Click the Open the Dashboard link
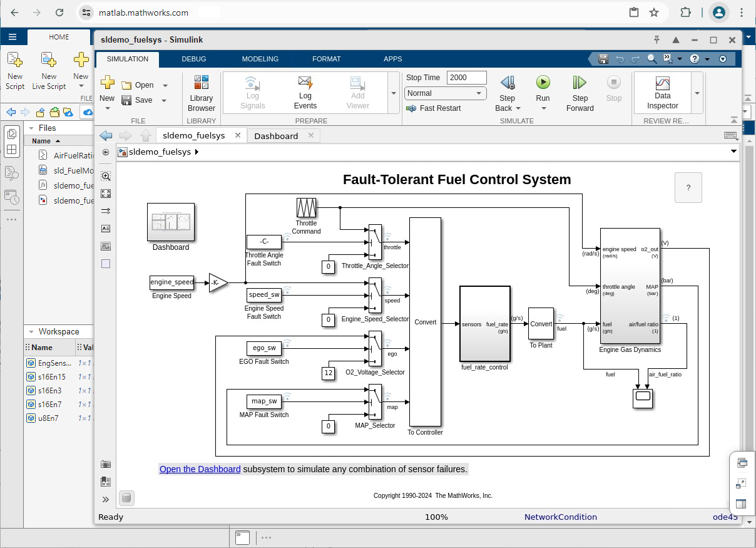The height and width of the screenshot is (548, 756). pyautogui.click(x=200, y=469)
